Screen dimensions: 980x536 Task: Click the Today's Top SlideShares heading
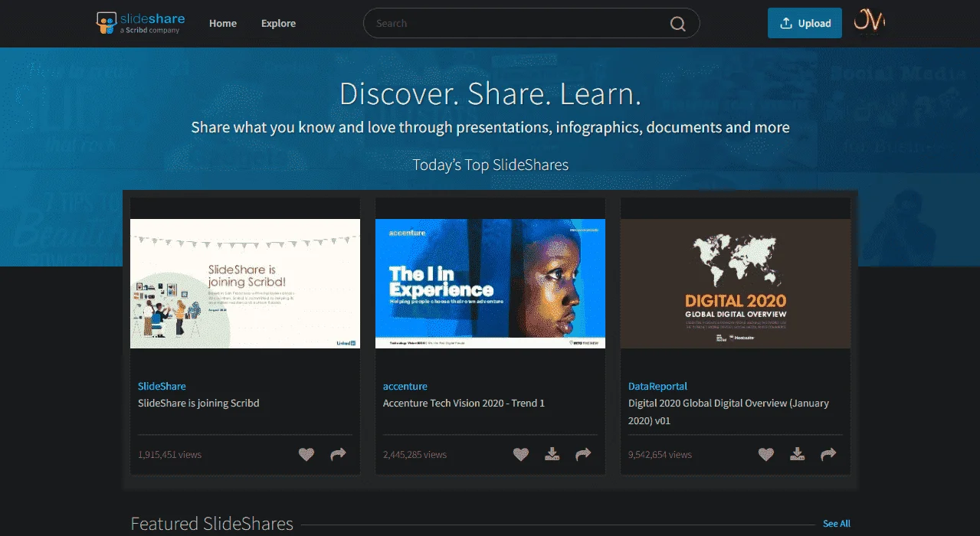click(490, 165)
